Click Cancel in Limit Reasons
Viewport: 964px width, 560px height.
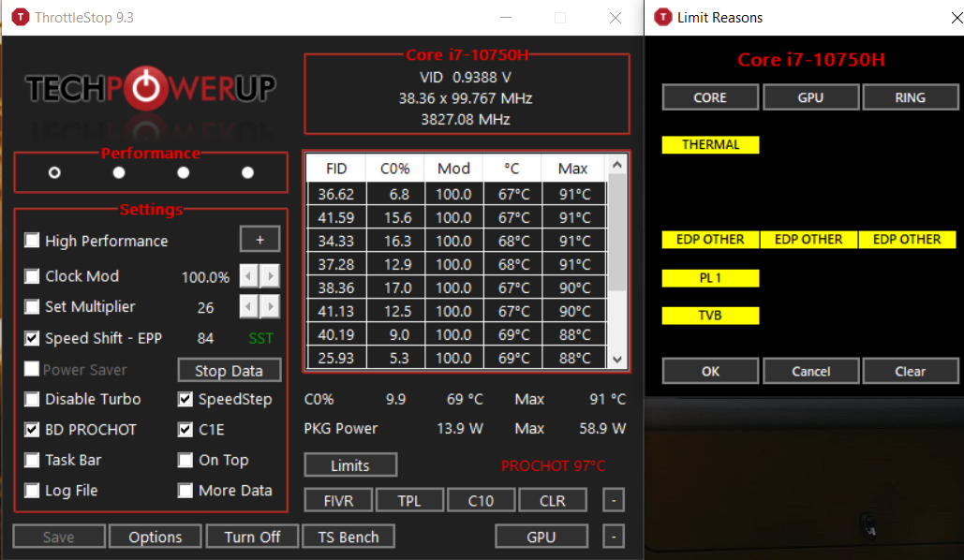click(x=810, y=371)
